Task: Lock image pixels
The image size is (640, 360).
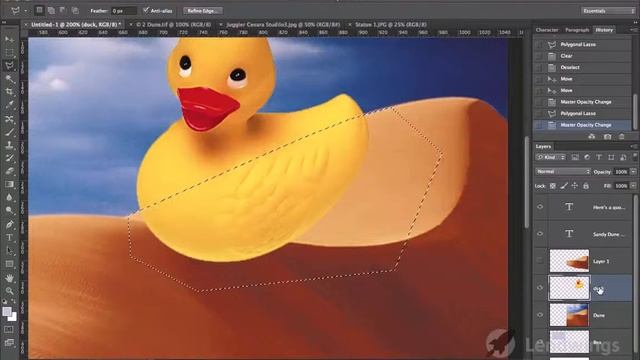Action: [564, 186]
